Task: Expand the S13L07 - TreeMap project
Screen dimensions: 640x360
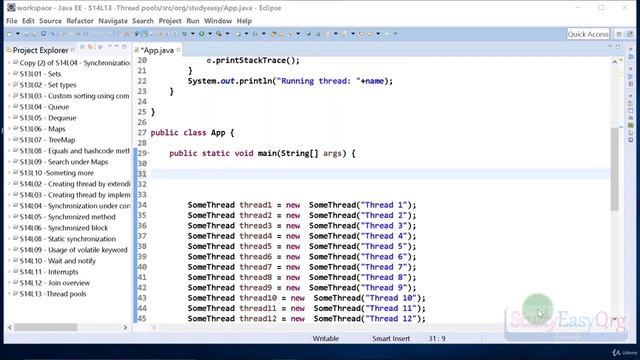Action: [x=9, y=140]
